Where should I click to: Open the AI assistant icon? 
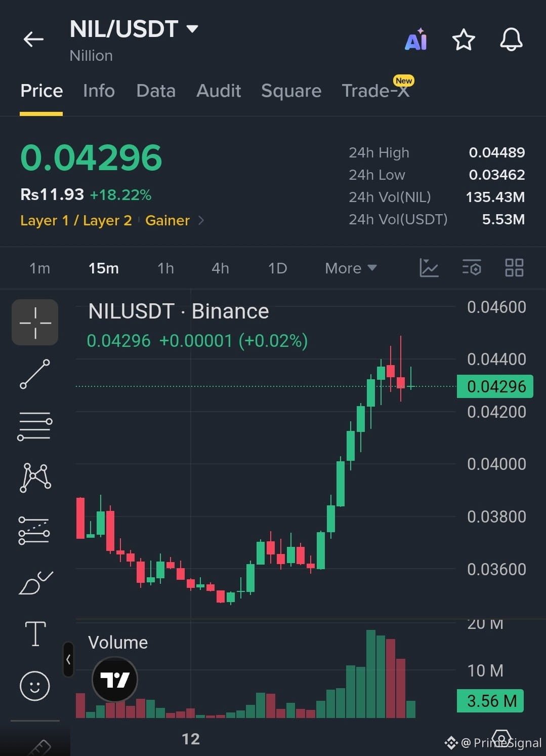416,39
